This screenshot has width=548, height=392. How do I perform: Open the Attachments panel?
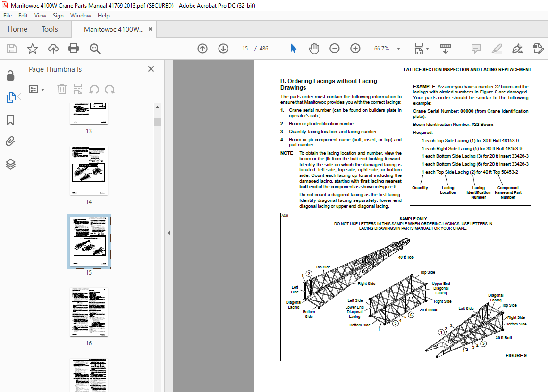pyautogui.click(x=10, y=142)
